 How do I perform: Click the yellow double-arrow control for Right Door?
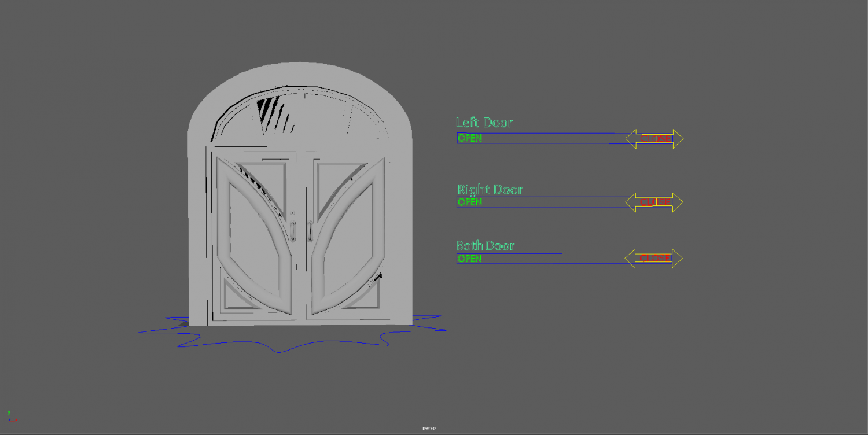[653, 202]
